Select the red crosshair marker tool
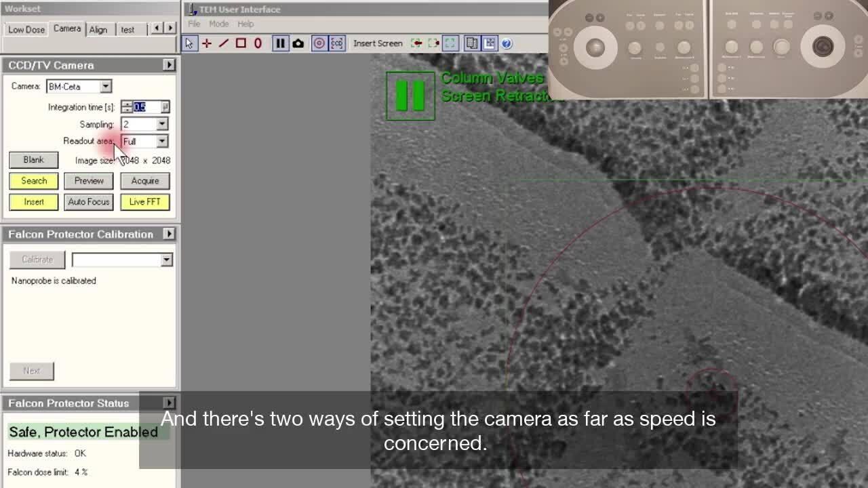This screenshot has height=488, width=868. point(207,43)
